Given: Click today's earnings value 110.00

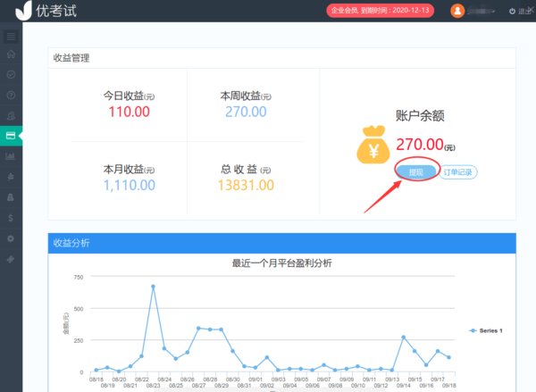Looking at the screenshot, I should 130,112.
